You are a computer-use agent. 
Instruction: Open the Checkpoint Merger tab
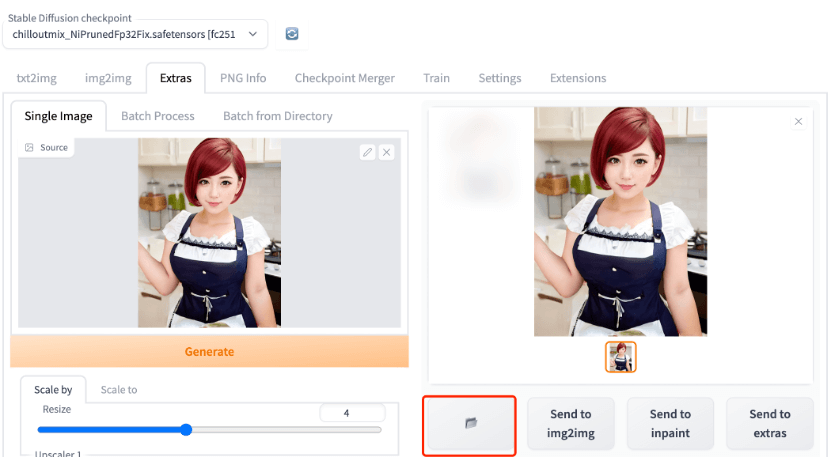pyautogui.click(x=344, y=78)
